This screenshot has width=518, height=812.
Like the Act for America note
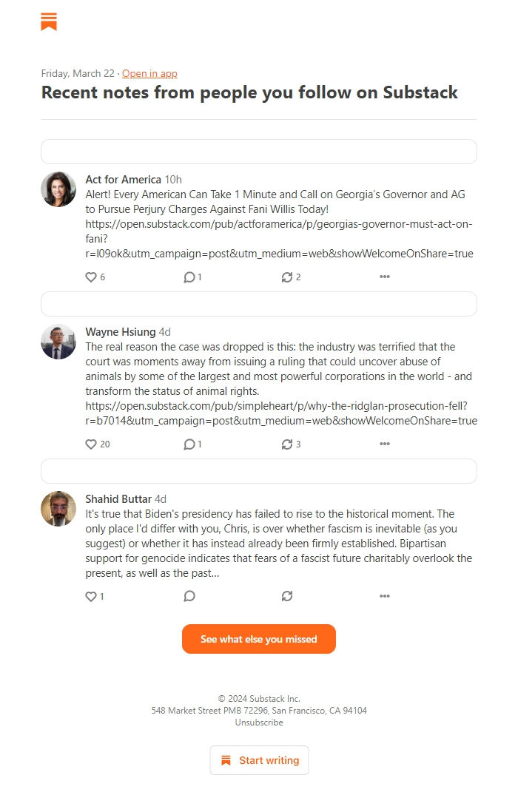point(88,277)
